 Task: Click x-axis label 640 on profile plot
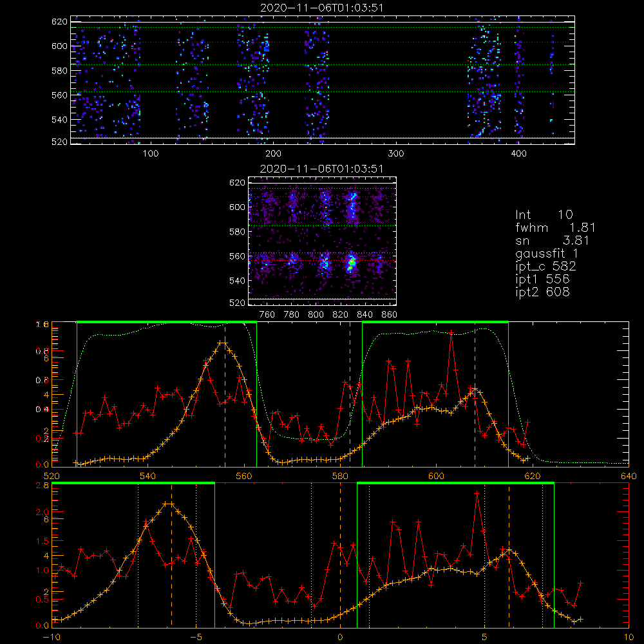point(629,477)
